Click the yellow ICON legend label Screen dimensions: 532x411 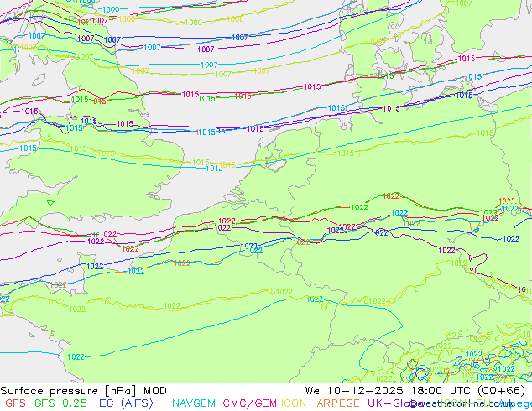[x=294, y=403]
